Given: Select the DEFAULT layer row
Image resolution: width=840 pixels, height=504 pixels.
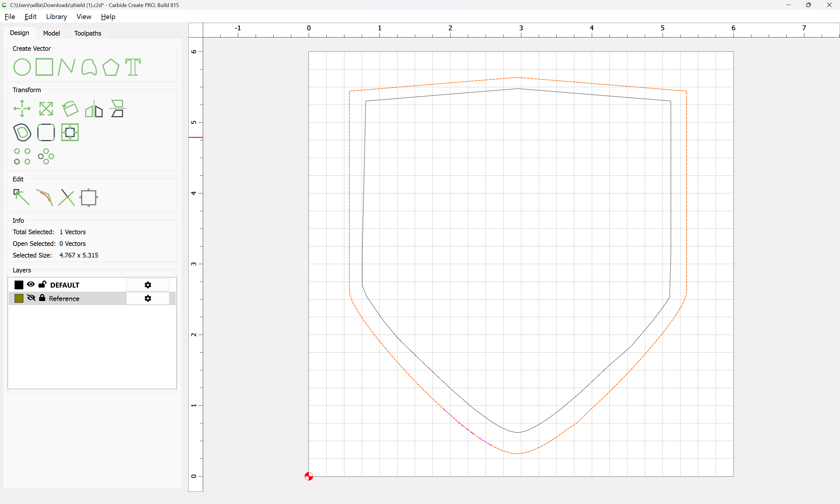Looking at the screenshot, I should 92,285.
